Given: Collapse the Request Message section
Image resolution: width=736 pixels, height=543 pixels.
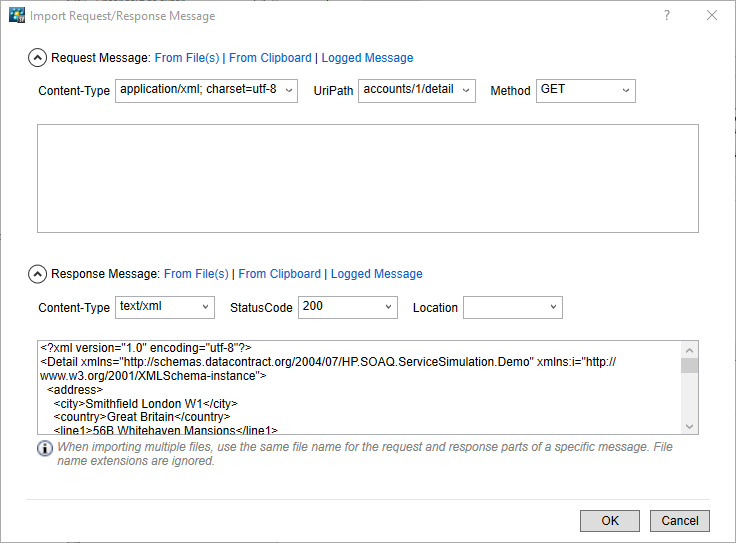Looking at the screenshot, I should tap(37, 58).
